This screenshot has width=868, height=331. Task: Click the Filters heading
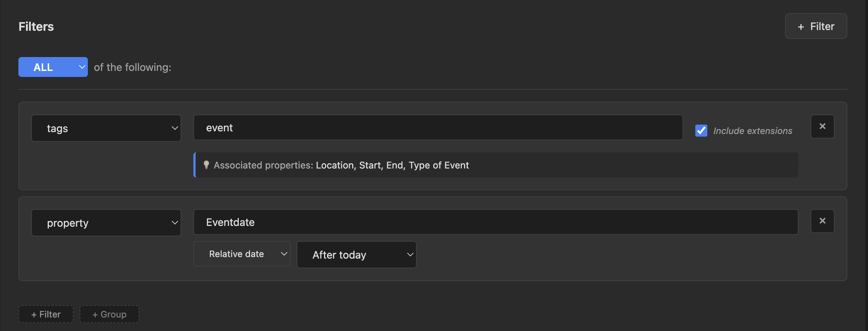[36, 27]
